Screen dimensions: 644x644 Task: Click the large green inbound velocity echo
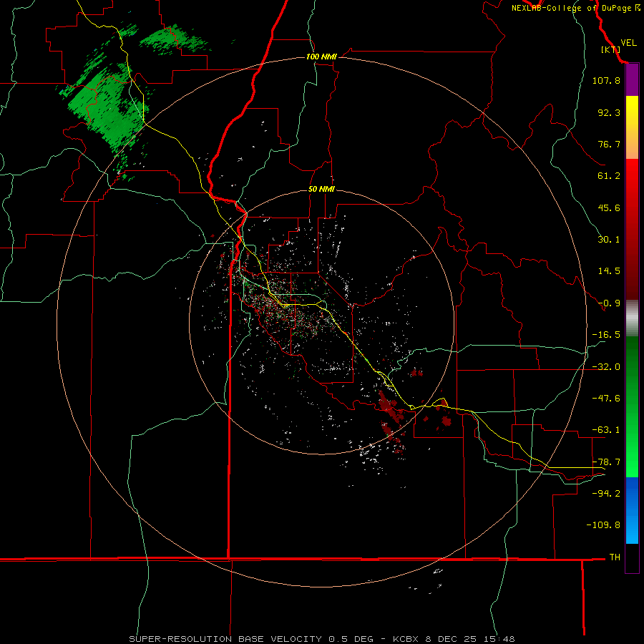107,107
